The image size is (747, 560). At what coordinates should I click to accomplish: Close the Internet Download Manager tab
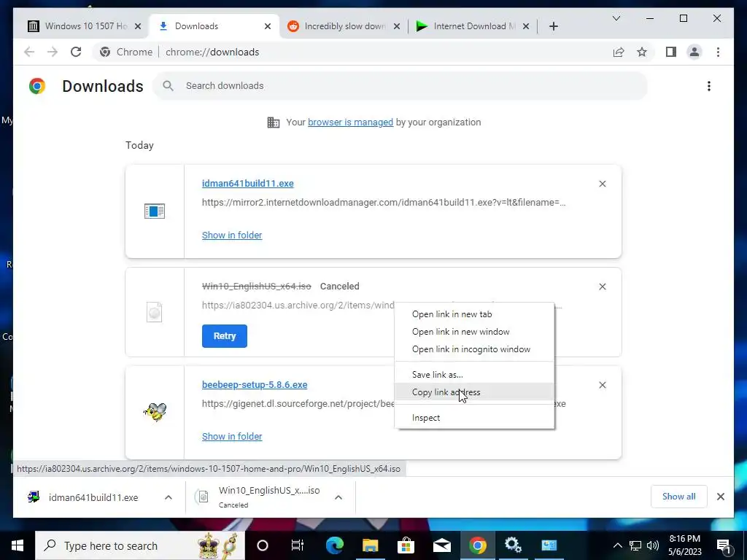pos(525,26)
